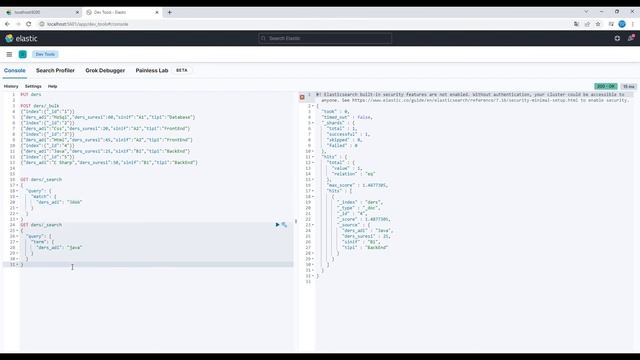The image size is (640, 360).
Task: Select the Dev Tools - Elastic browser tab
Action: coord(122,12)
